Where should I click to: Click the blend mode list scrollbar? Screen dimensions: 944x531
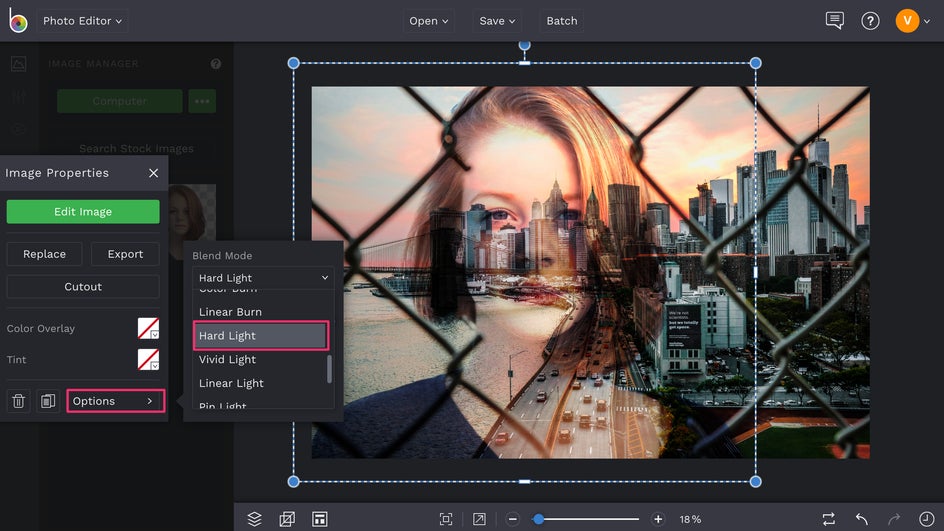[329, 368]
